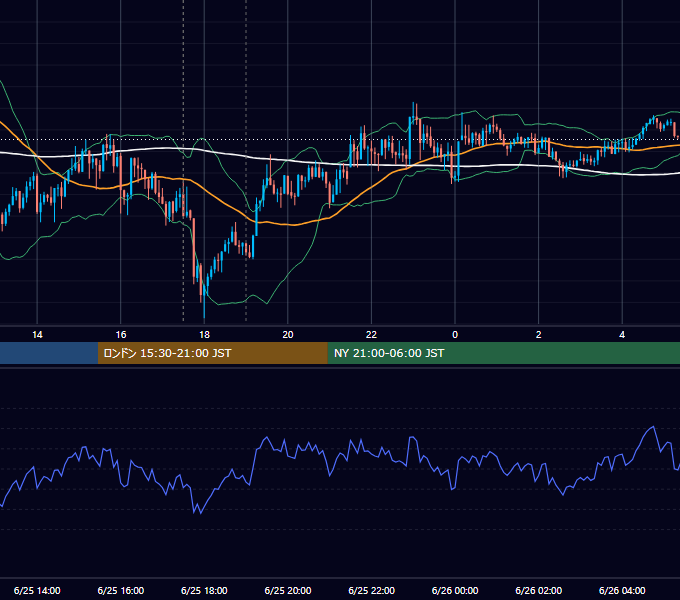Click the 6/25 18:00 date label
The width and height of the screenshot is (680, 600).
(204, 590)
